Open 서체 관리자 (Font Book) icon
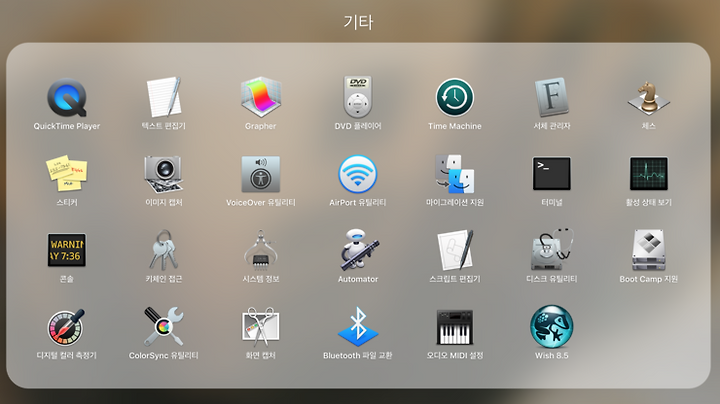The height and width of the screenshot is (404, 720). pyautogui.click(x=551, y=97)
